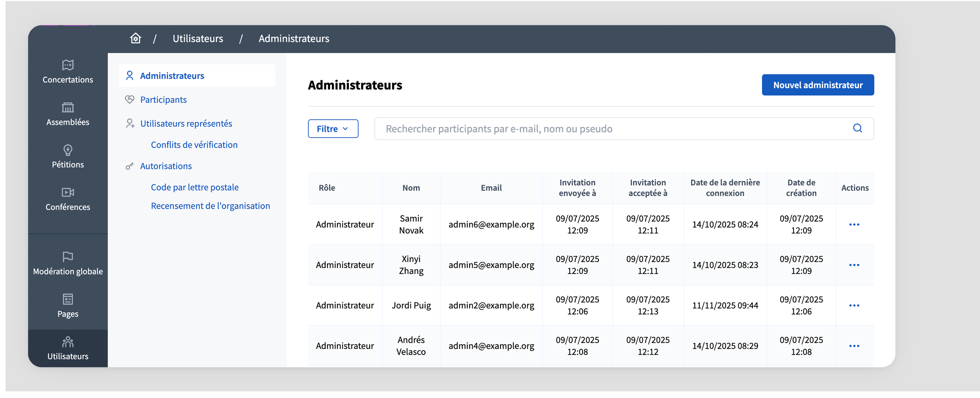This screenshot has height=398, width=980.
Task: Expand the Filtre dropdown
Action: (x=333, y=129)
